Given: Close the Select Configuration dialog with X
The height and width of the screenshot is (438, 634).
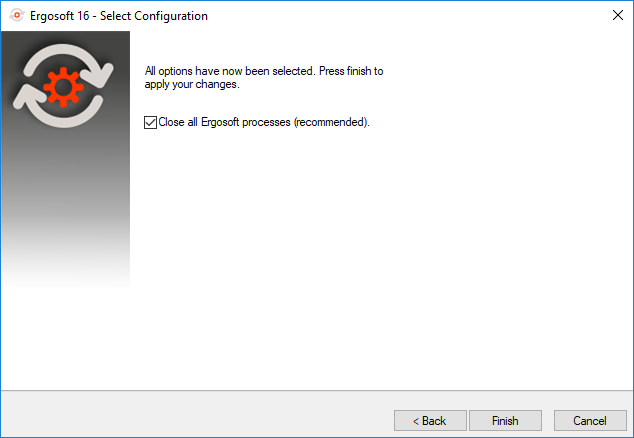Looking at the screenshot, I should [617, 15].
